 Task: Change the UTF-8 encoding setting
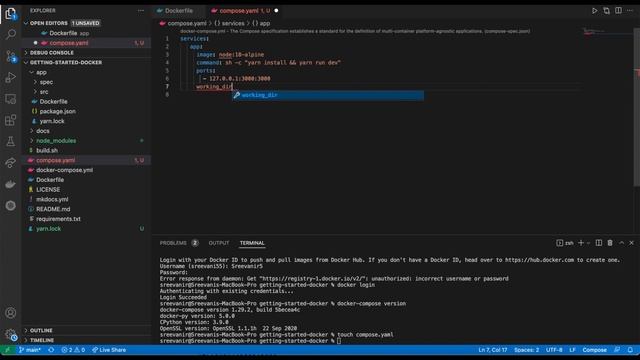[554, 350]
